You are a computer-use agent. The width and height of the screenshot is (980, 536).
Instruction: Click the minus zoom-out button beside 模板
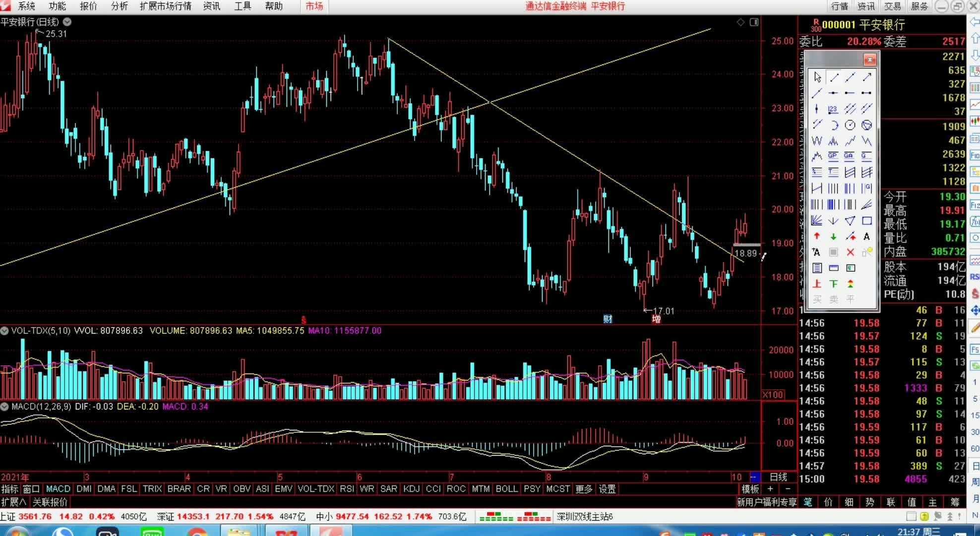[x=788, y=489]
